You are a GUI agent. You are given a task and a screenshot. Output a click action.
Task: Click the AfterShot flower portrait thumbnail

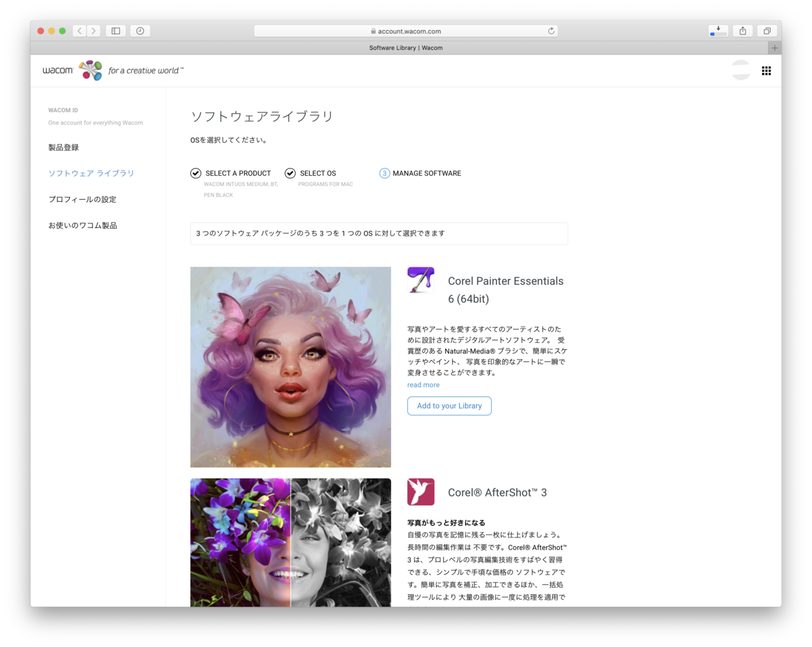click(x=290, y=543)
